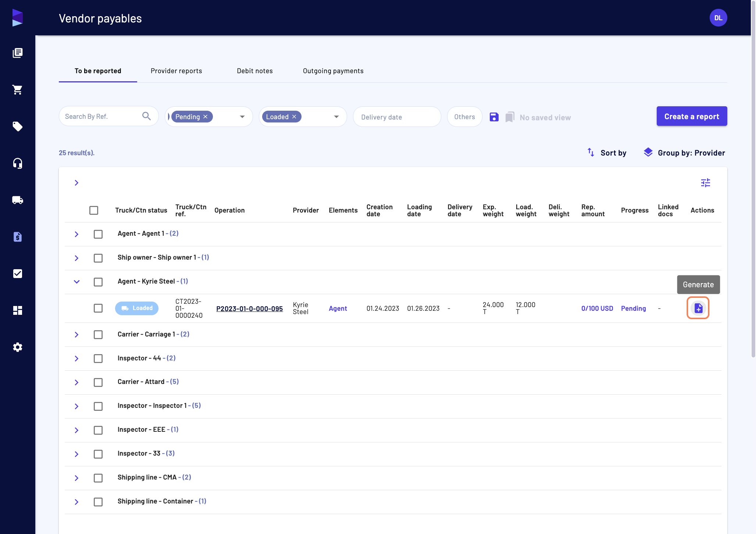Remove the Pending filter chip
The image size is (756, 534).
206,117
